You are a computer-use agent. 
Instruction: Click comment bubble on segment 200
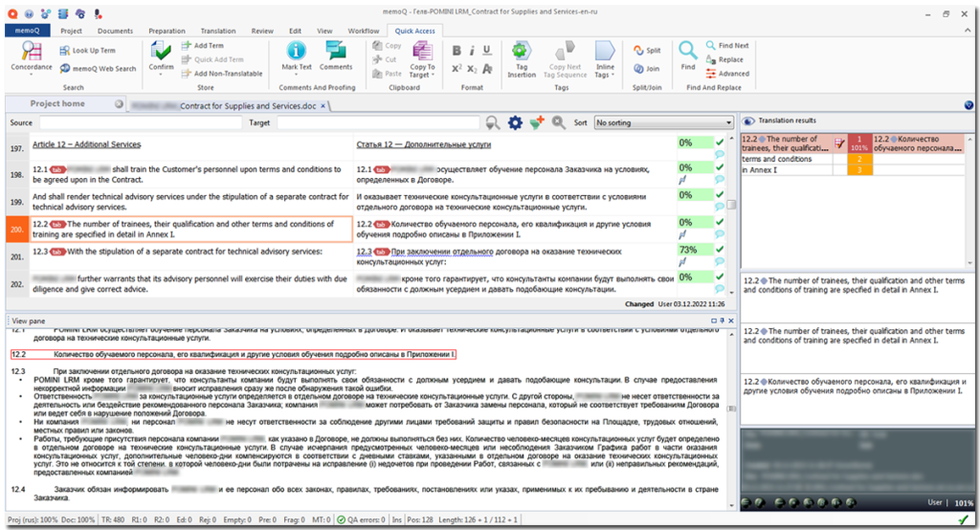point(720,234)
